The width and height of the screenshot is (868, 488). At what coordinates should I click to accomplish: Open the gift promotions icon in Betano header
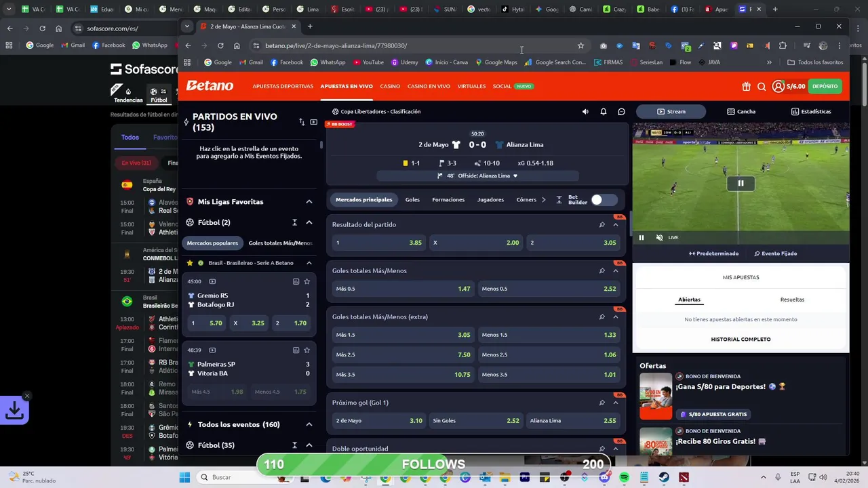(746, 86)
